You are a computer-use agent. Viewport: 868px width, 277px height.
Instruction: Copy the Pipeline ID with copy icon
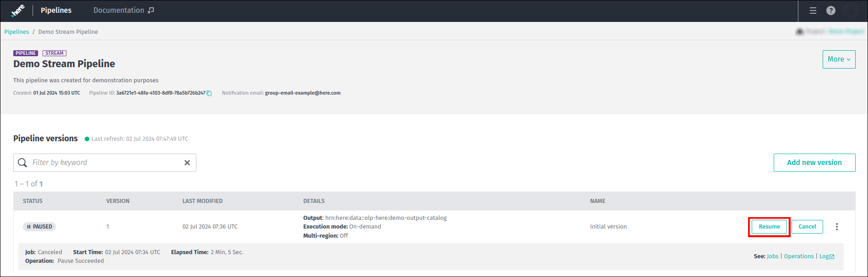[209, 93]
